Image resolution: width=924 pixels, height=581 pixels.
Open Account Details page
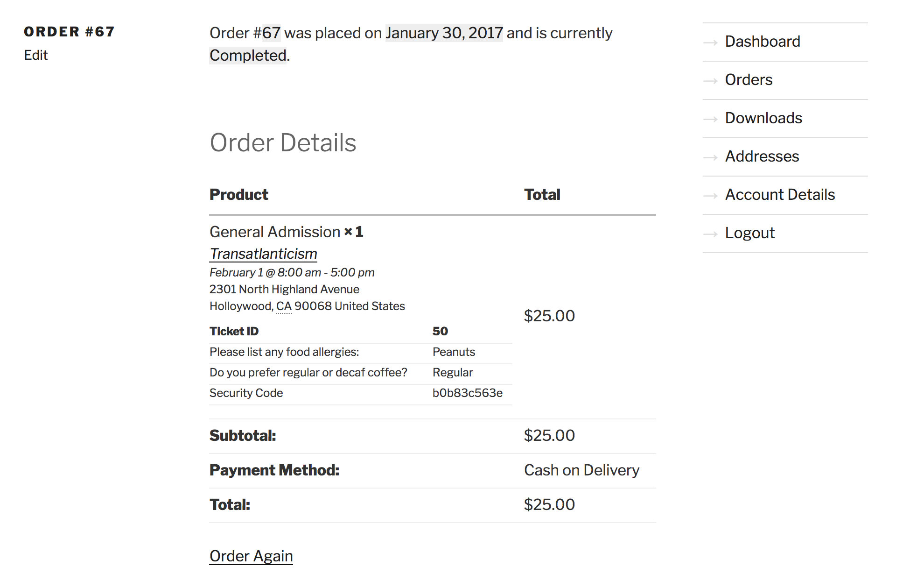(x=780, y=195)
